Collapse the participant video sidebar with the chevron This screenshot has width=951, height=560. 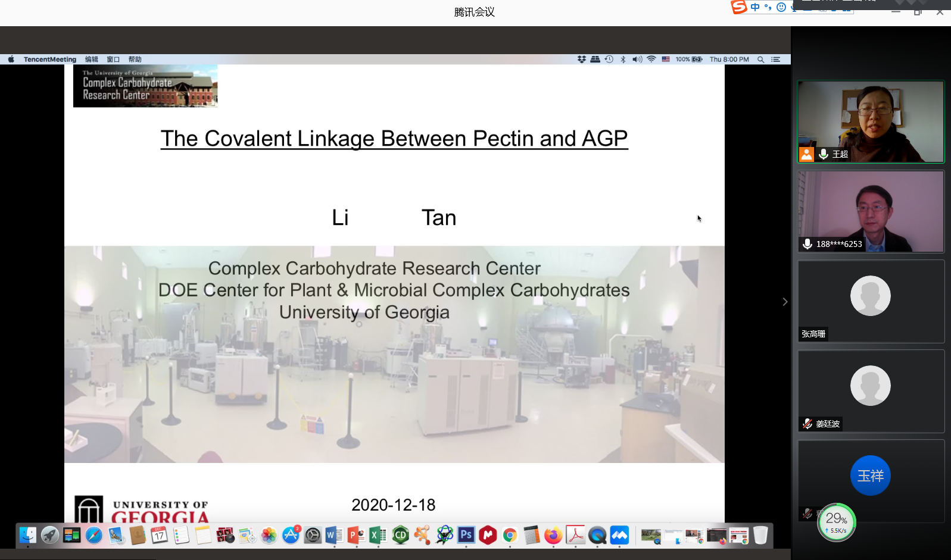785,302
